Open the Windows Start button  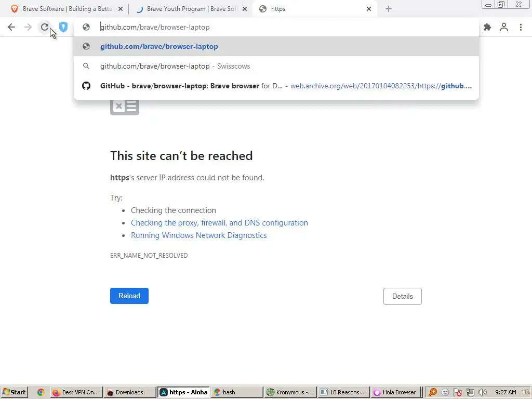(x=14, y=392)
